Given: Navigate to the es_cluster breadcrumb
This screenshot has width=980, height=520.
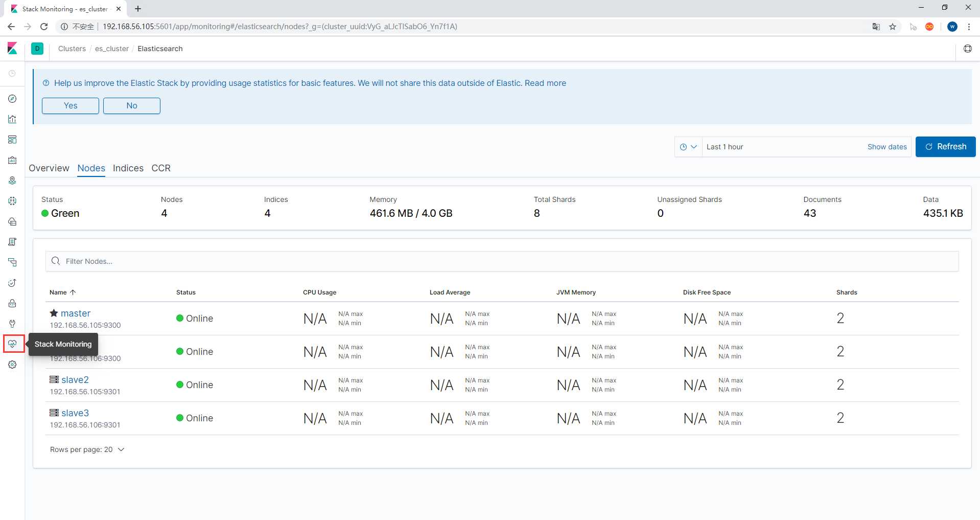Looking at the screenshot, I should [112, 49].
